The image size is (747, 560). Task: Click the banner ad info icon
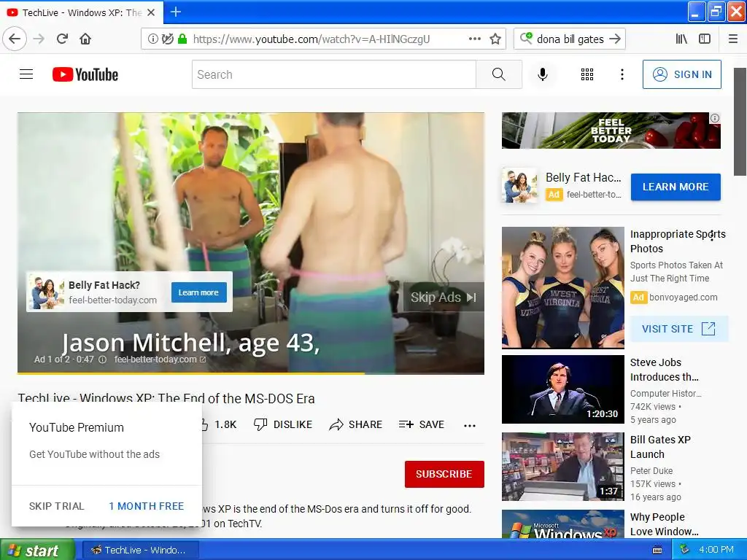[x=715, y=118]
